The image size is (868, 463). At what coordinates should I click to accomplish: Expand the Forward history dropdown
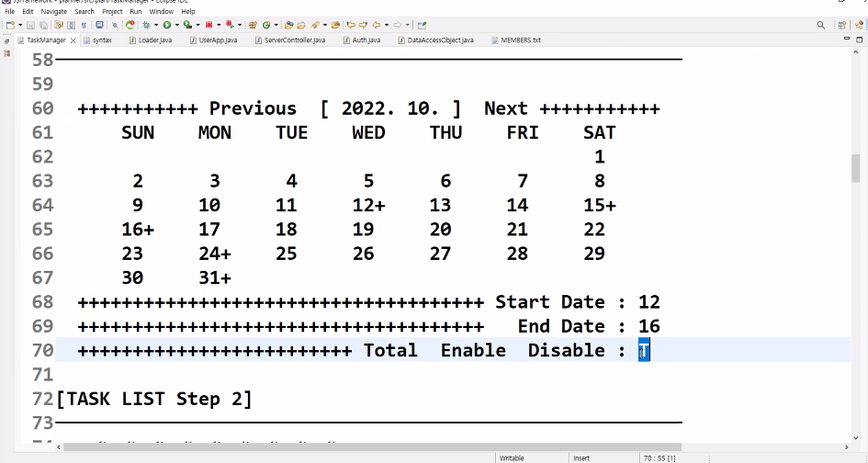tap(407, 25)
